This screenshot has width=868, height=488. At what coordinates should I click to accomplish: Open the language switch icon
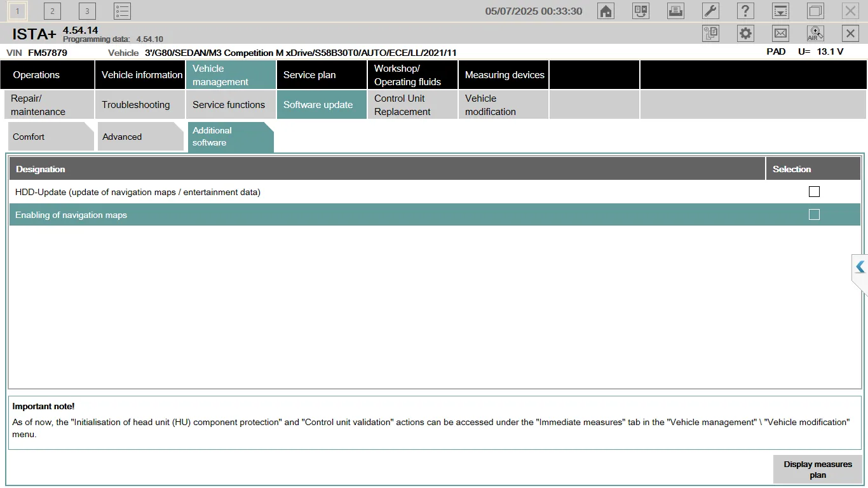click(641, 11)
